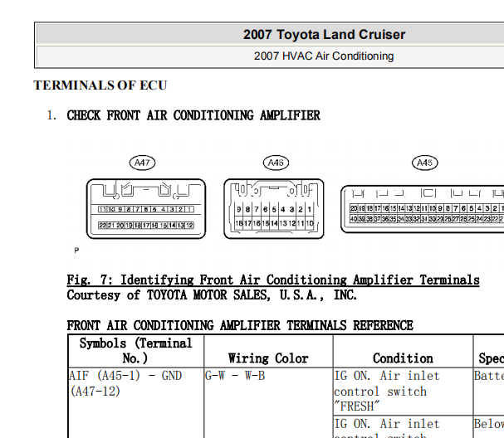Open the 'Fig. 7' figure caption link

[273, 280]
